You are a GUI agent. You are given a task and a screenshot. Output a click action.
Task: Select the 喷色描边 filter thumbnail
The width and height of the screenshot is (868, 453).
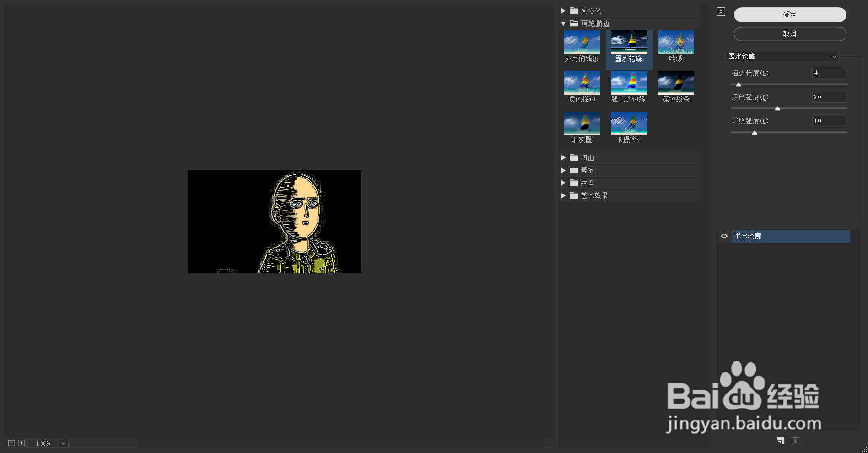582,83
